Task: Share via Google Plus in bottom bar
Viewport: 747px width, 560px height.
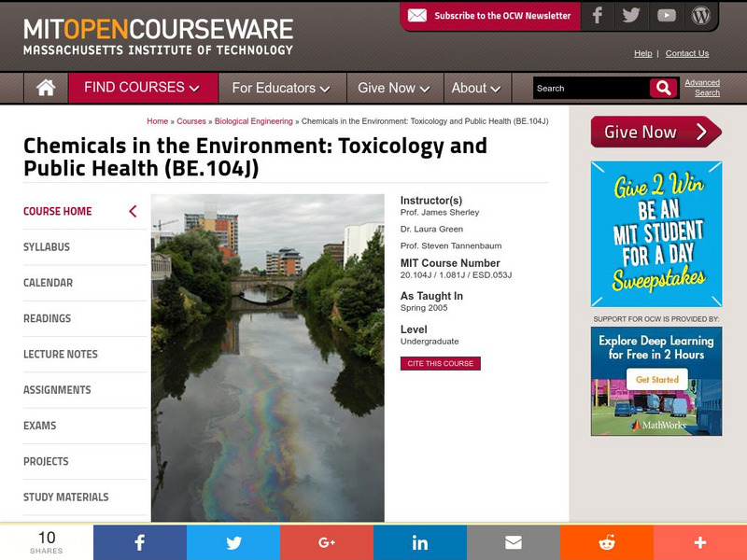Action: pyautogui.click(x=327, y=542)
